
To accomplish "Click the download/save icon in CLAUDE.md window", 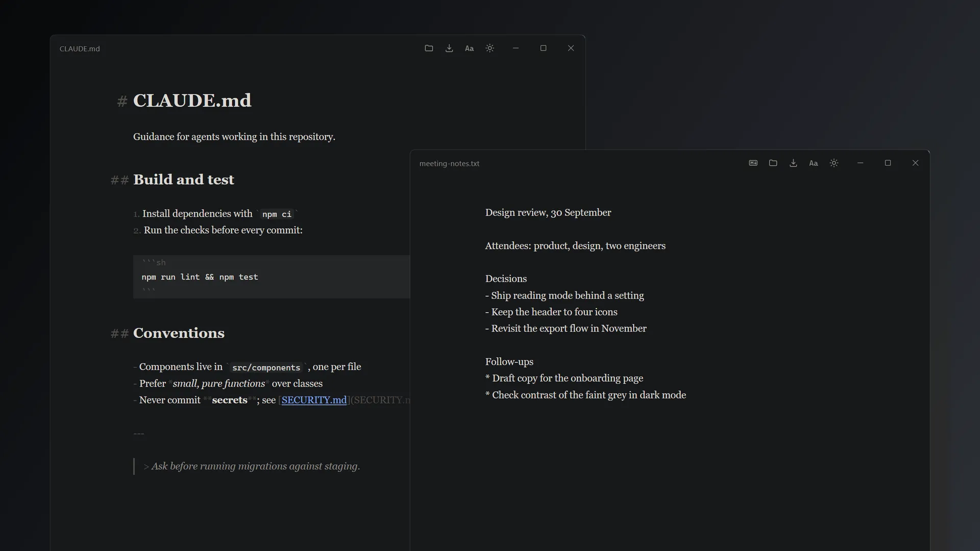I will (x=449, y=48).
